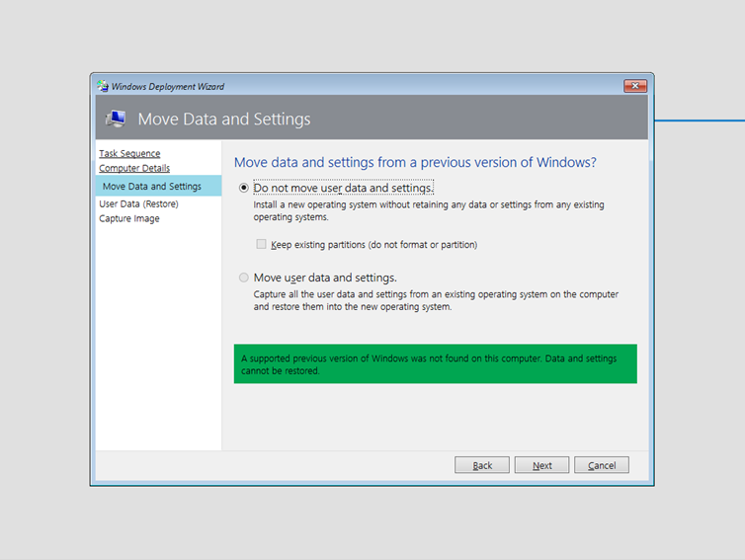The height and width of the screenshot is (560, 745).
Task: Click 'Capture all the user data and settings' description
Action: pos(436,300)
